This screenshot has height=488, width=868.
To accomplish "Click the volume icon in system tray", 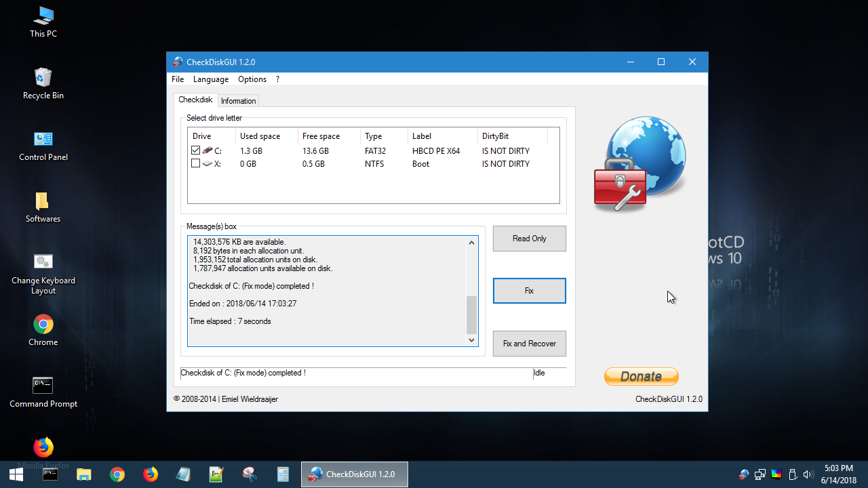I will [808, 474].
